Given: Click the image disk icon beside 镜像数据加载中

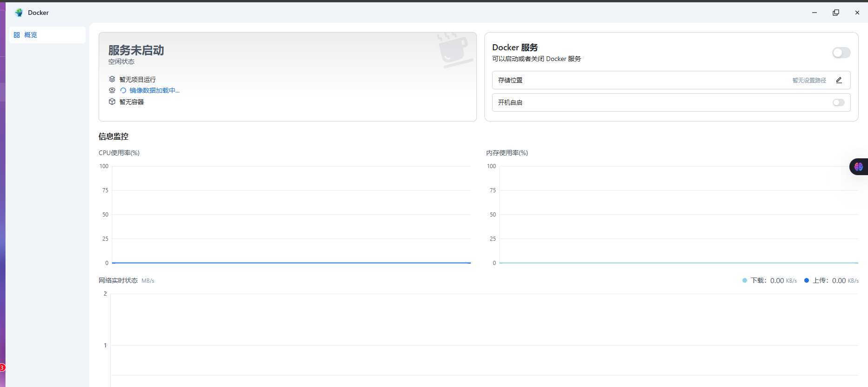Looking at the screenshot, I should [x=112, y=90].
